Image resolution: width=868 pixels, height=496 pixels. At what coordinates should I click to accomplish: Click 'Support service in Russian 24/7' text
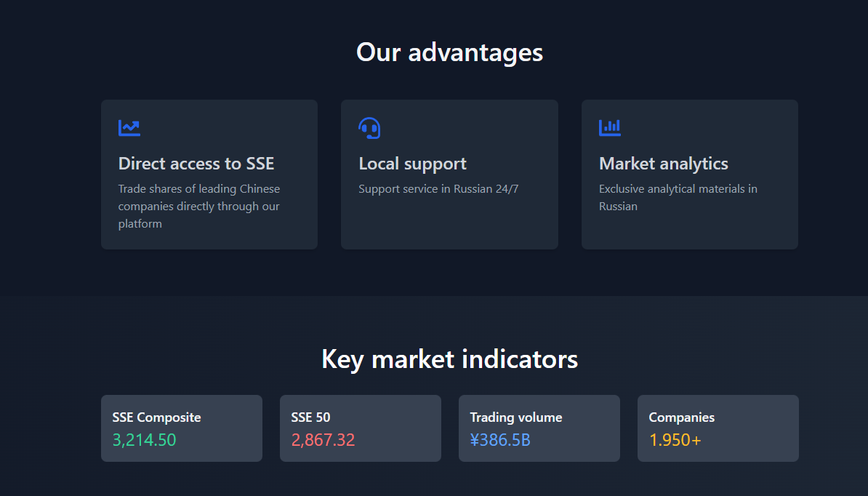(x=438, y=189)
